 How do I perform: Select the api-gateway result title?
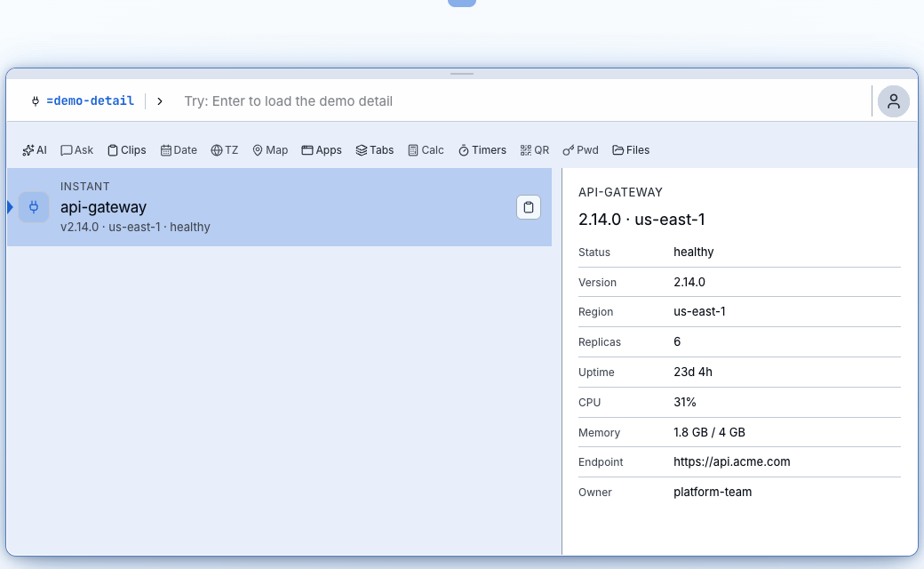[x=103, y=207]
